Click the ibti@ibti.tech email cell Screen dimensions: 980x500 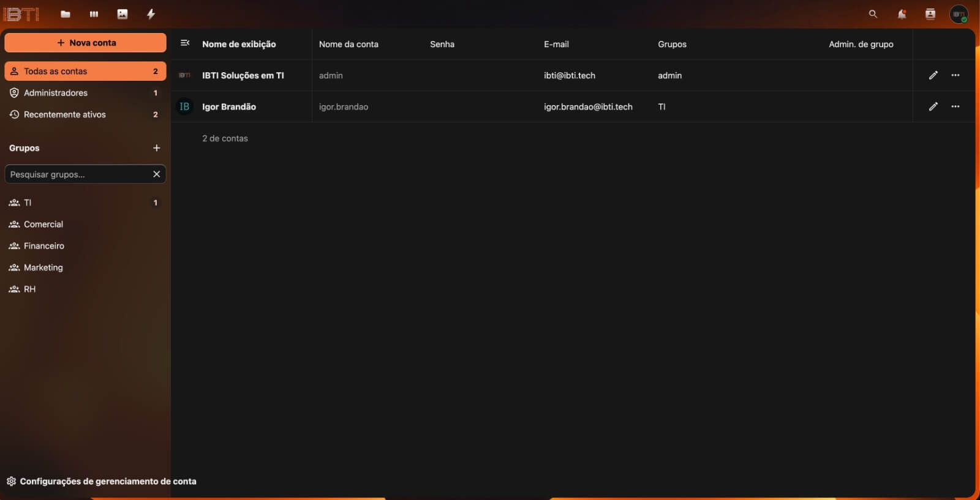pyautogui.click(x=570, y=75)
